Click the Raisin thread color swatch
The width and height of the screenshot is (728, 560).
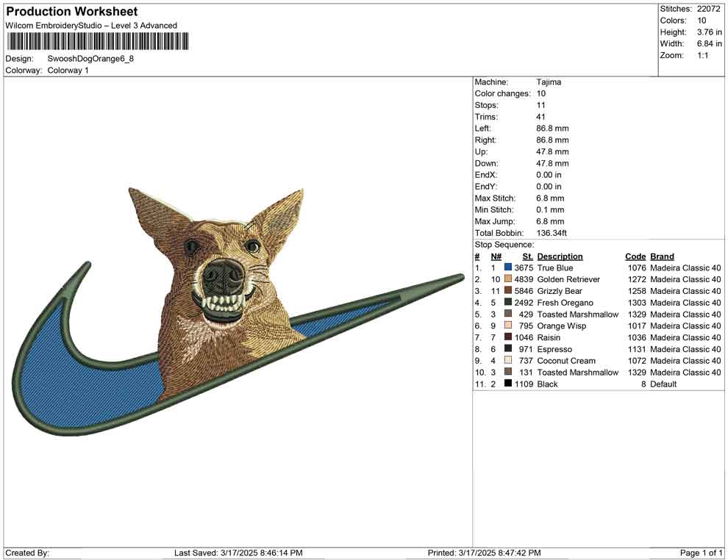pos(508,337)
